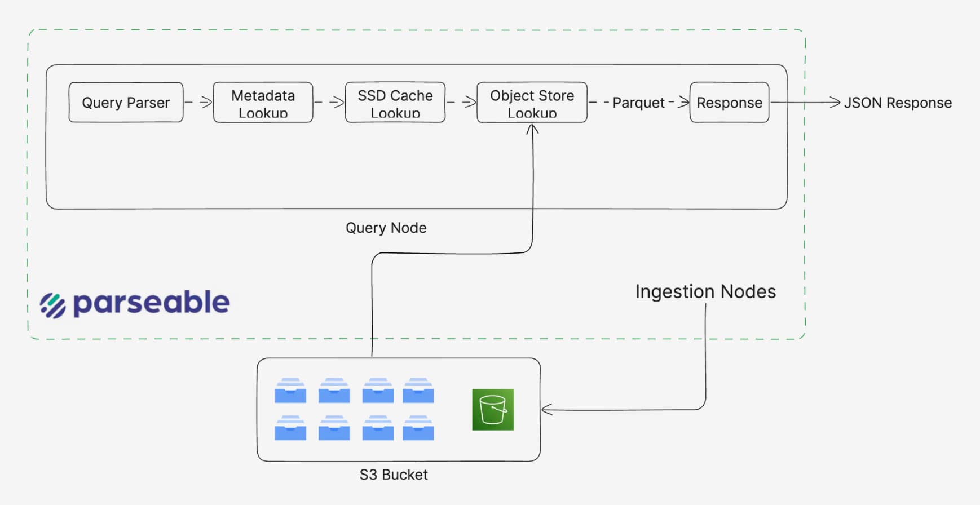Select the SSD Cache Lookup box
The width and height of the screenshot is (980, 505).
[x=395, y=103]
